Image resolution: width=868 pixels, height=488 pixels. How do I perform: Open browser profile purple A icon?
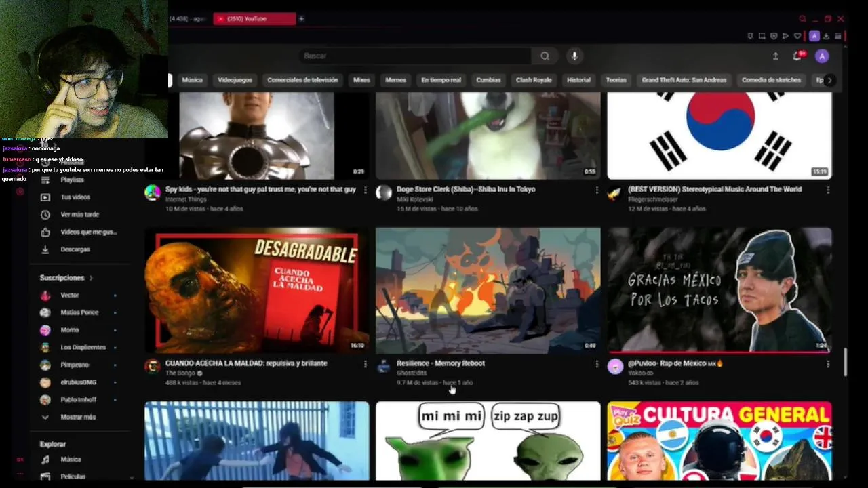[x=814, y=36]
